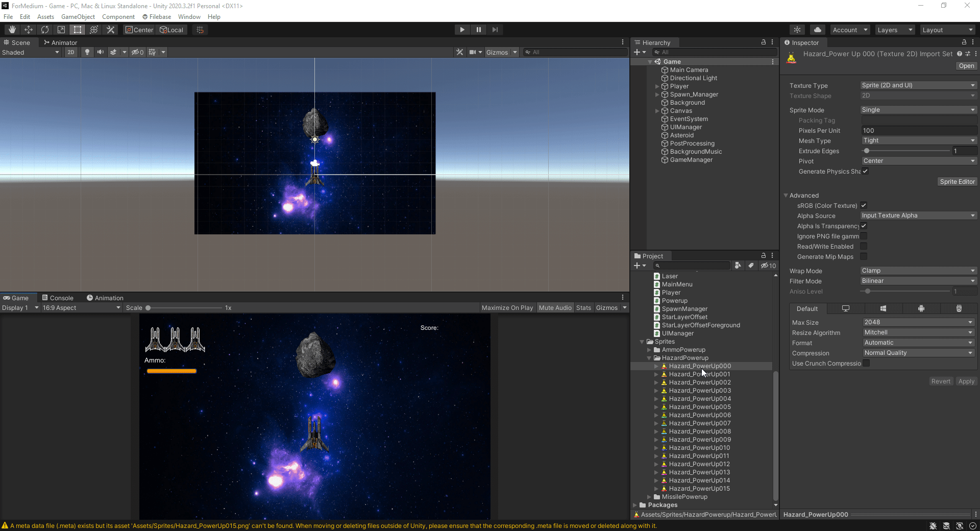Open Inspector preset selector icon
This screenshot has height=531, width=980.
(x=968, y=54)
